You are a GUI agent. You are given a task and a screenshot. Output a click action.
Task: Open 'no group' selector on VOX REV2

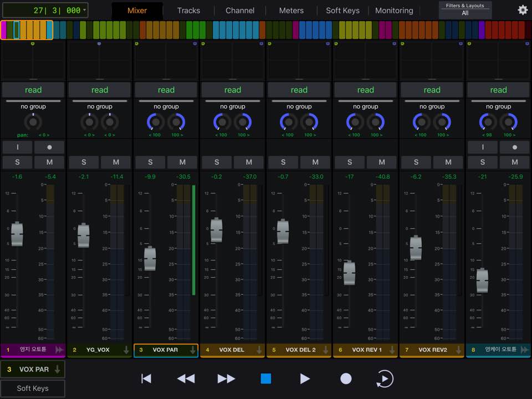(432, 106)
